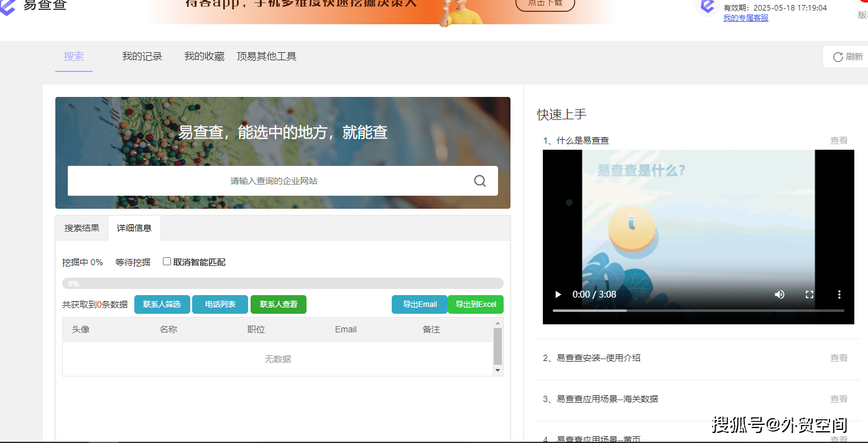
Task: Click the search magnifier icon
Action: click(479, 181)
